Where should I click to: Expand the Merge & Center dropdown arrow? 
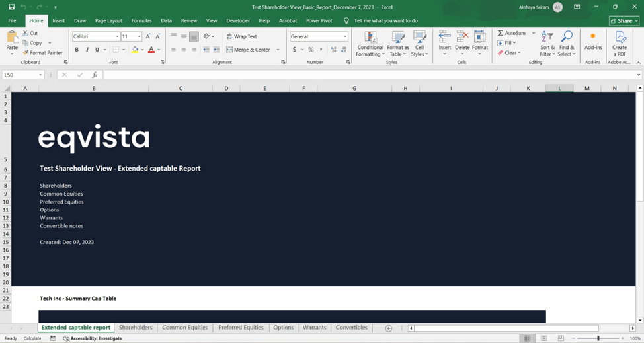click(x=278, y=49)
